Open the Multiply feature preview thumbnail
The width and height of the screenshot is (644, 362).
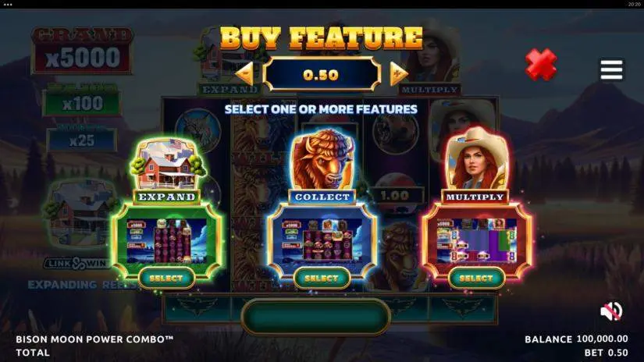476,240
